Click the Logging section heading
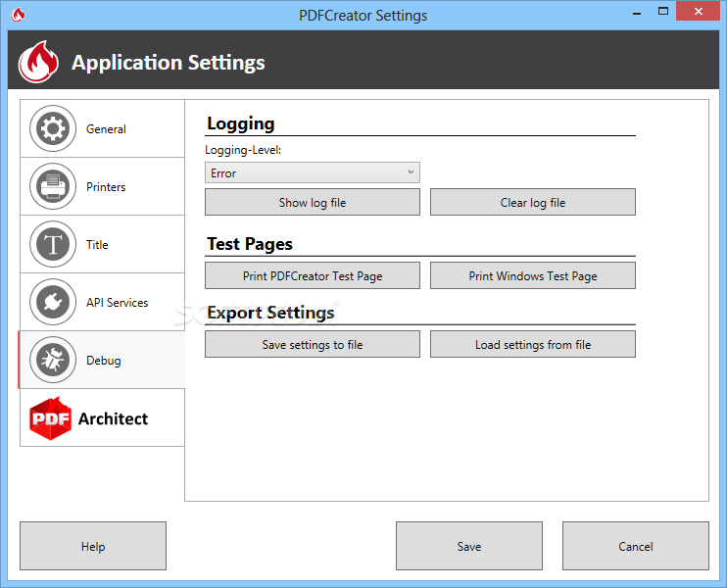This screenshot has height=588, width=727. pos(241,123)
